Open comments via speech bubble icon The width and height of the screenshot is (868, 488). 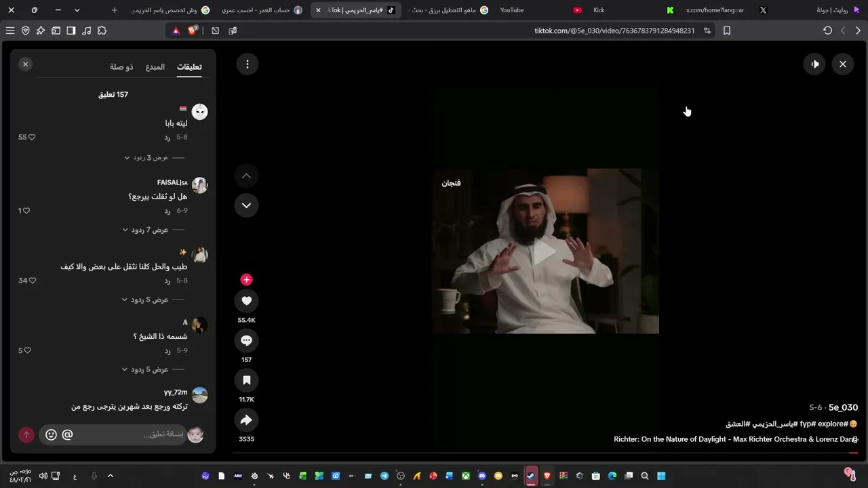[246, 340]
